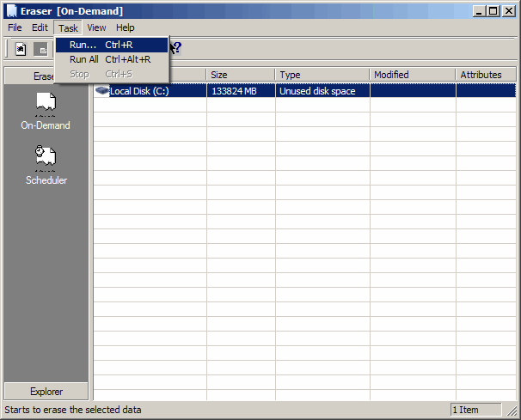Choose Run... from the Task menu
This screenshot has height=420, width=521.
(112, 45)
